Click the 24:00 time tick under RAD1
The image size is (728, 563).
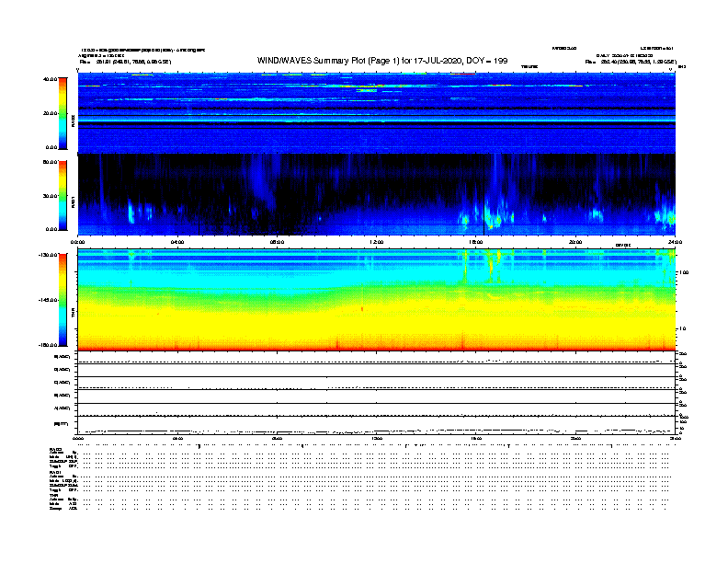(x=675, y=242)
